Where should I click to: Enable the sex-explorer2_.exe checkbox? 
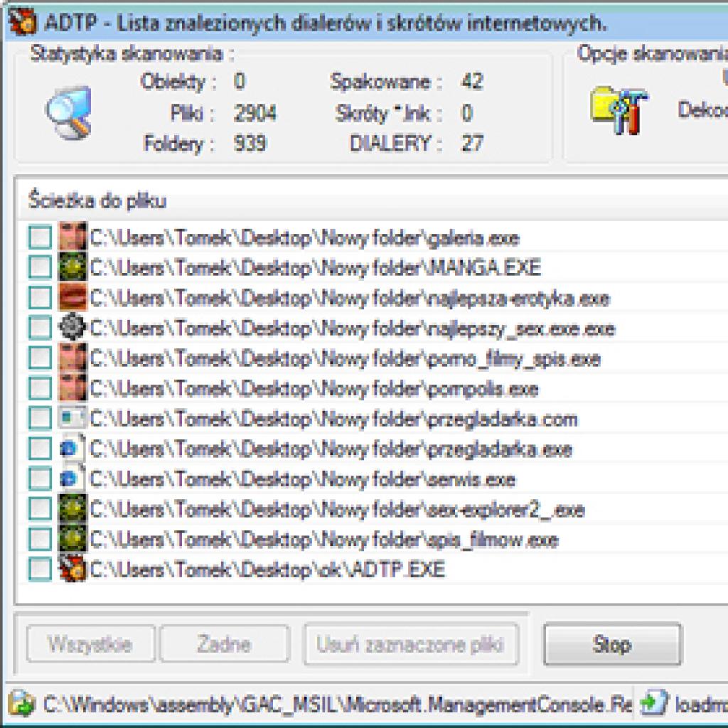point(40,509)
